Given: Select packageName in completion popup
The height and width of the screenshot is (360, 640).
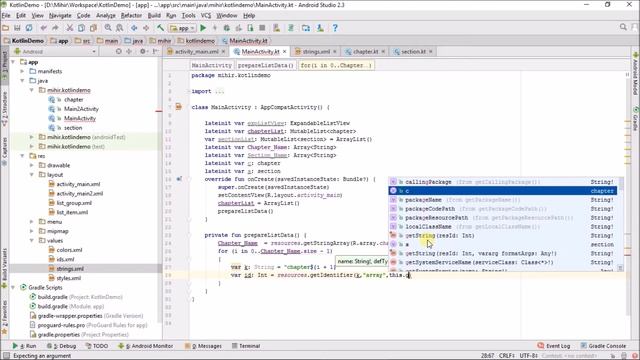Looking at the screenshot, I should pos(503,200).
